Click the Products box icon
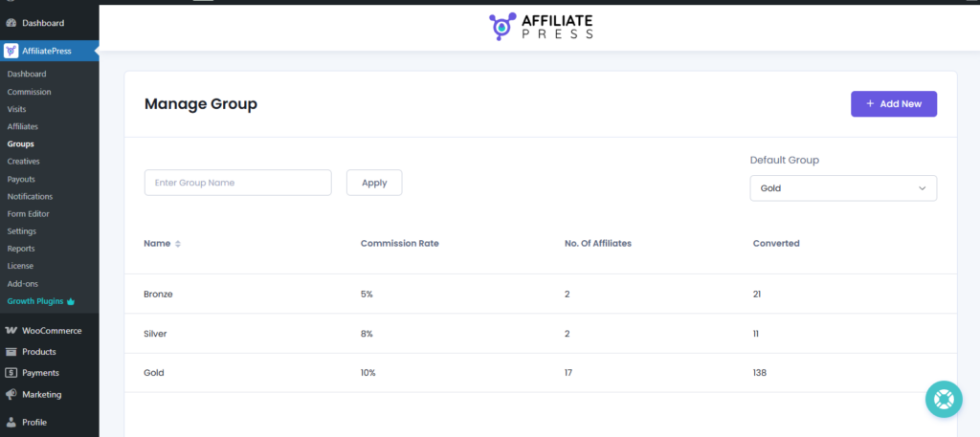 pyautogui.click(x=11, y=352)
